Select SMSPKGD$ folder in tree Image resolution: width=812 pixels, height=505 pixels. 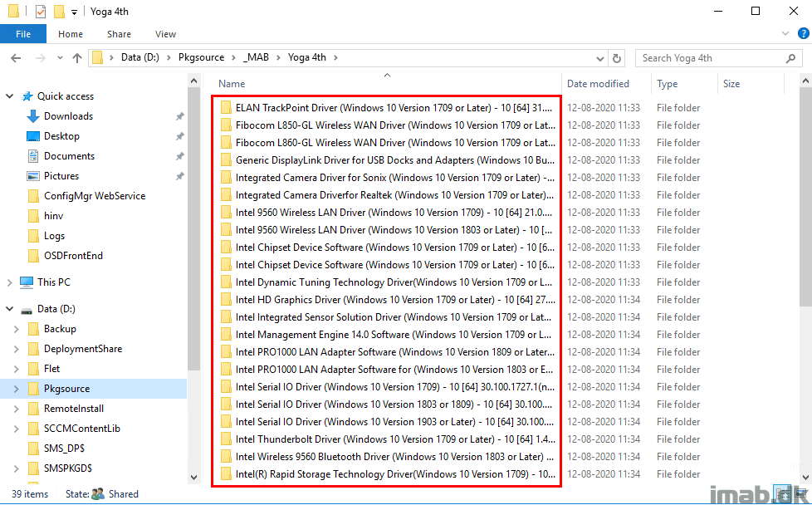[68, 468]
